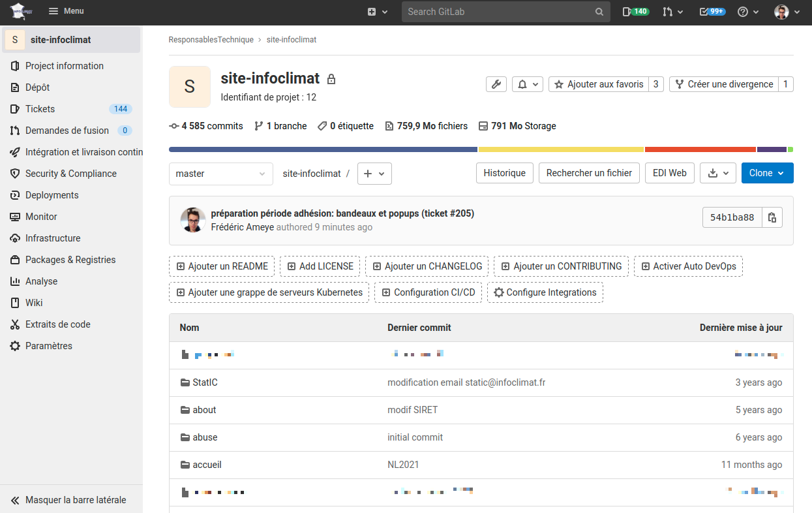Click commit SHA 54b1ba88
812x513 pixels.
click(732, 217)
